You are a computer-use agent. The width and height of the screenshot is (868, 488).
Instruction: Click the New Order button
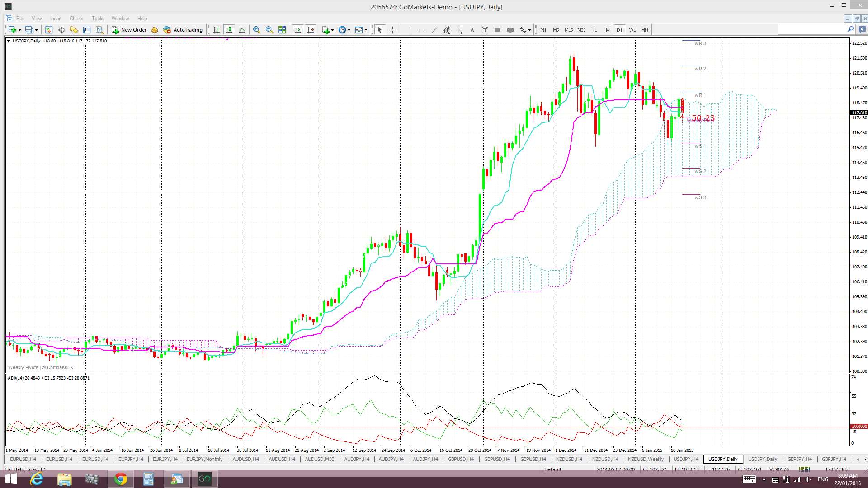[x=129, y=30]
